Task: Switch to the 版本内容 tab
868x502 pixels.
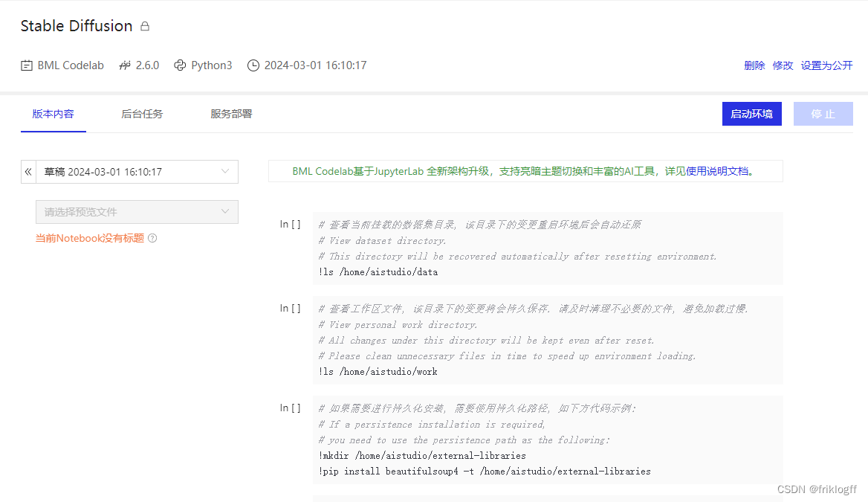Action: pyautogui.click(x=54, y=114)
